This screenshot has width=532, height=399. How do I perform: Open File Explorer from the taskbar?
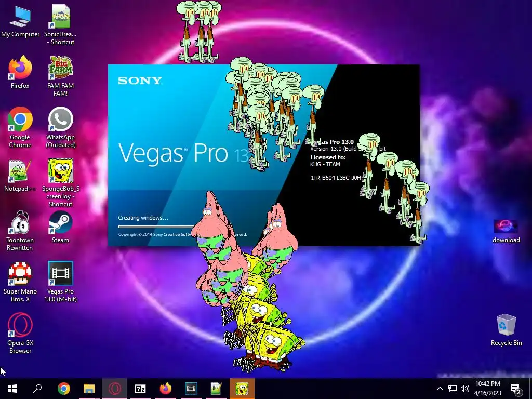(x=89, y=389)
